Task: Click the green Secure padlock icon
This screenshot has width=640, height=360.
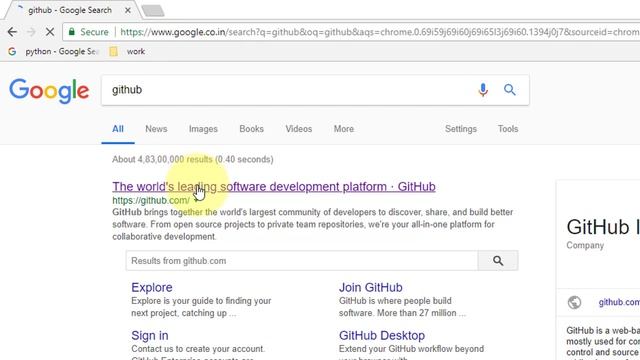Action: click(x=72, y=32)
